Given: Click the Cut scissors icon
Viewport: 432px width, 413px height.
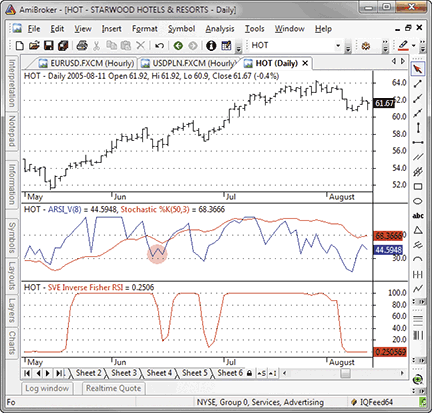Looking at the screenshot, I should point(96,45).
